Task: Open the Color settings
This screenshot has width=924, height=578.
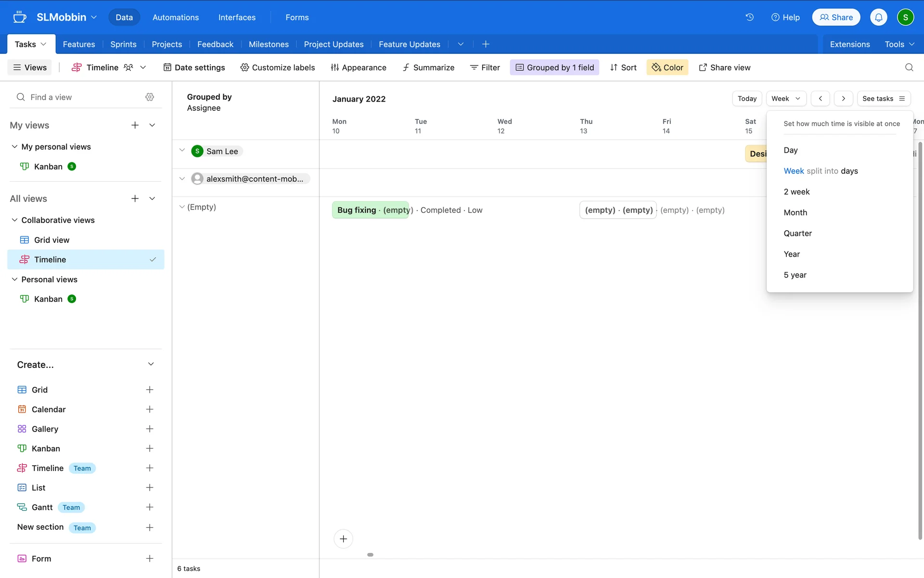Action: [x=667, y=67]
